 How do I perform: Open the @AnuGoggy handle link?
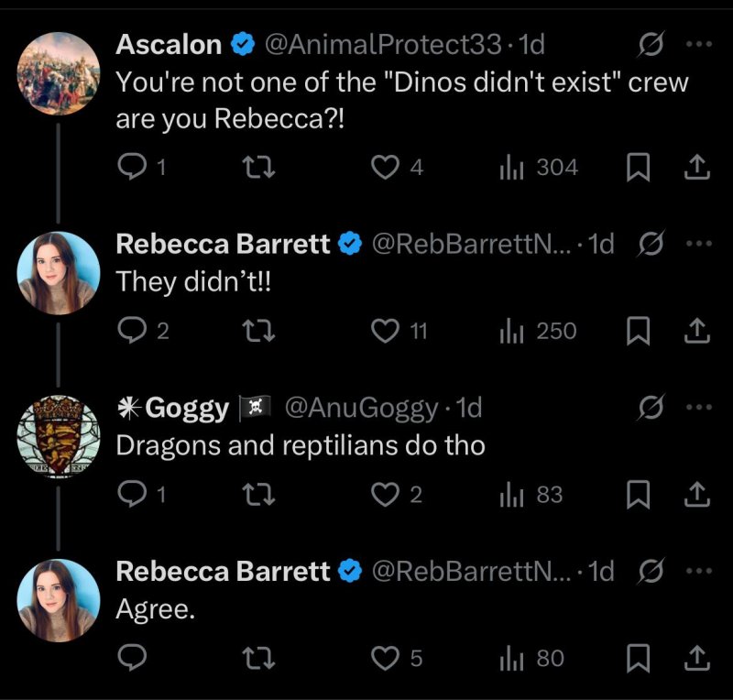366,407
